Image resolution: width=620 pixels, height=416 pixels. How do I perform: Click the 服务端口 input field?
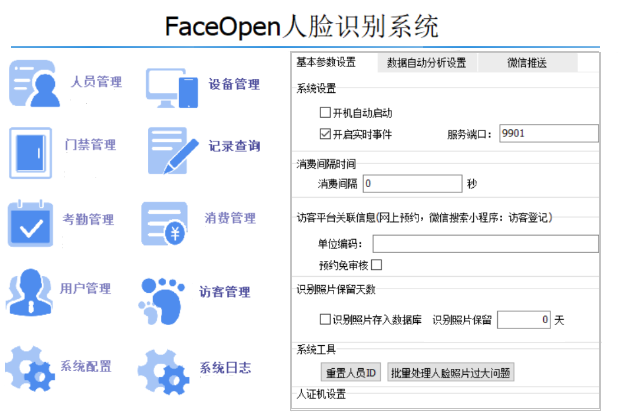547,133
